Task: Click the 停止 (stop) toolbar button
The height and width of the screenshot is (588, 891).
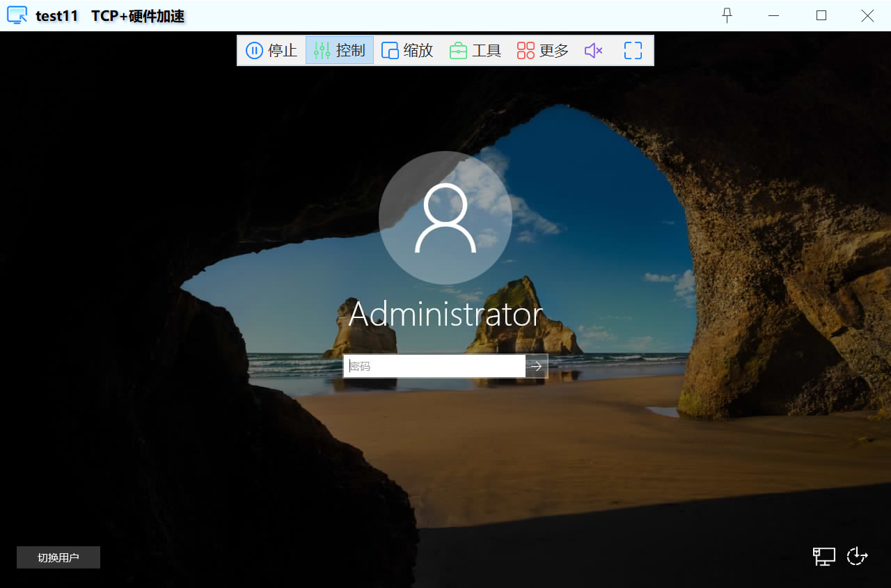Action: click(271, 50)
